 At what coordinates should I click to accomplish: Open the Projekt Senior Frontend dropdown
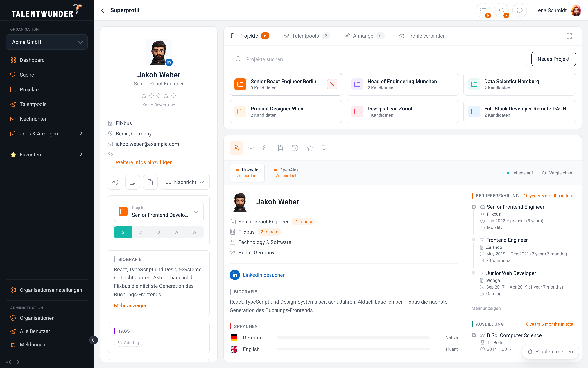(159, 212)
